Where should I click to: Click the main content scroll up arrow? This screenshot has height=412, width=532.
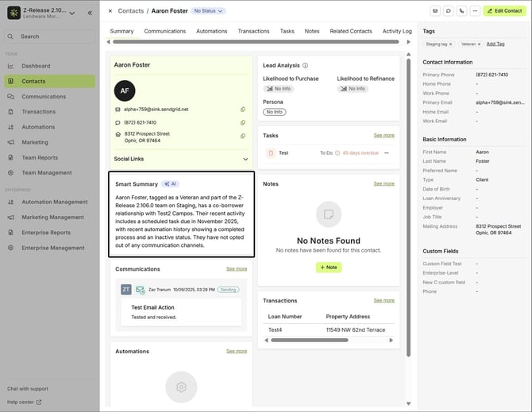[x=408, y=54]
